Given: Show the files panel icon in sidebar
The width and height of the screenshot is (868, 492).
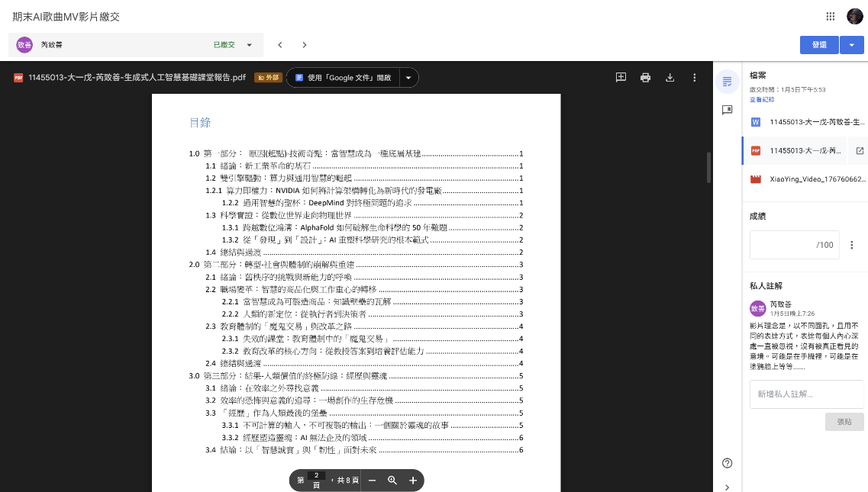Looking at the screenshot, I should (x=727, y=82).
